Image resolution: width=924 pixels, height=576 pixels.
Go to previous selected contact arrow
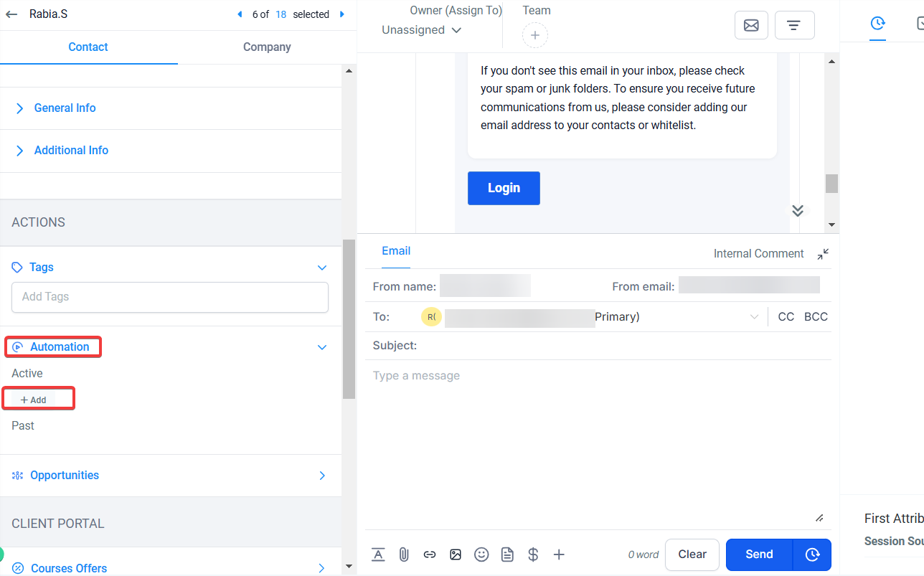click(x=240, y=14)
